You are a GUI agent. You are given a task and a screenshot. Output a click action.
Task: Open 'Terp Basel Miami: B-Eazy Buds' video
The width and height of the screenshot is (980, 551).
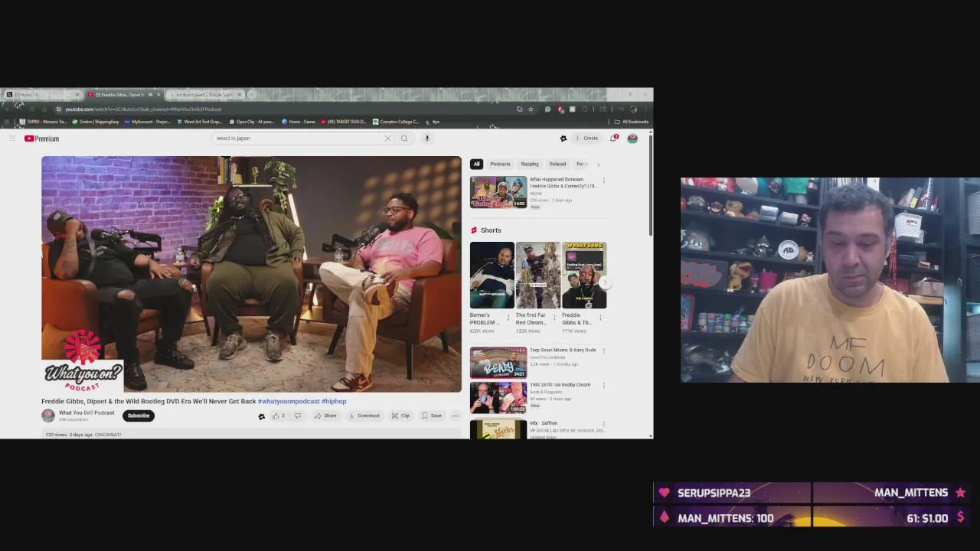[x=498, y=363]
